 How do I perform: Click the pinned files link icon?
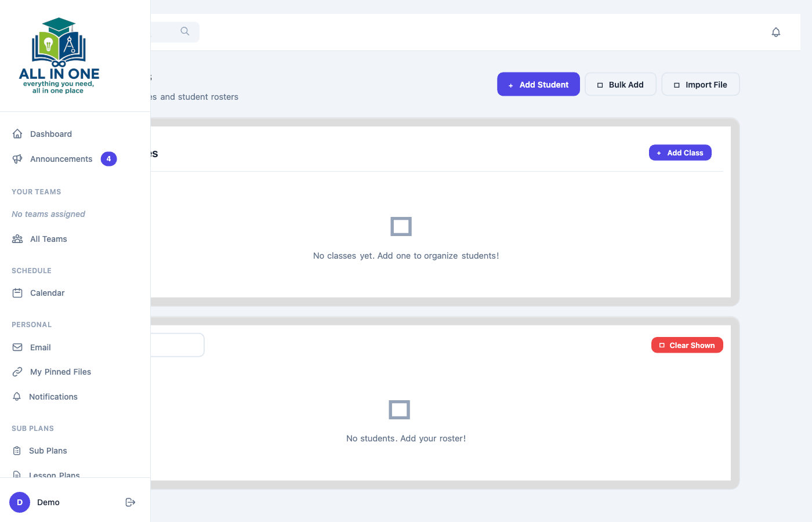17,372
